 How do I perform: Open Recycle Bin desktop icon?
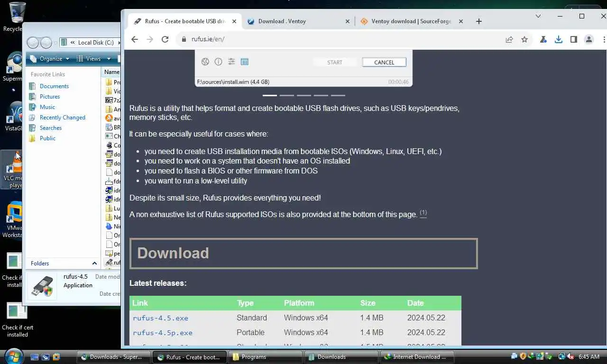click(x=17, y=17)
